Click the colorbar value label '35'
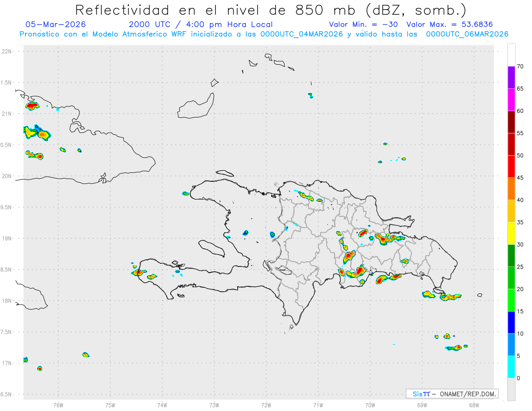Image resolution: width=532 pixels, height=411 pixels. (520, 222)
